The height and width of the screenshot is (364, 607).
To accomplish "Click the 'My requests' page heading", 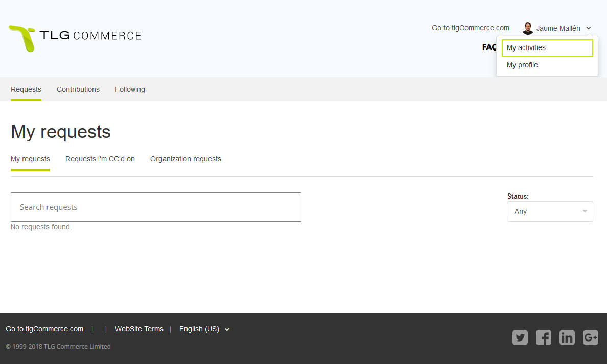I will click(x=61, y=132).
